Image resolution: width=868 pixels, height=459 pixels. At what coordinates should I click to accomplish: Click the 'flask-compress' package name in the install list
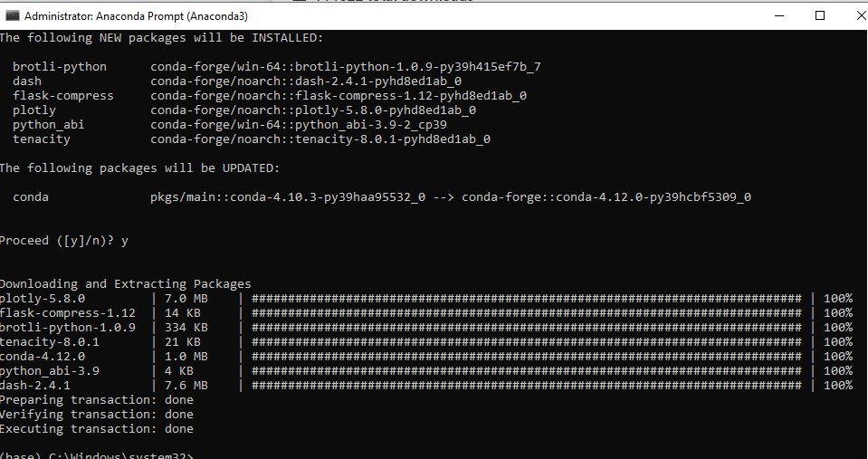click(x=63, y=96)
